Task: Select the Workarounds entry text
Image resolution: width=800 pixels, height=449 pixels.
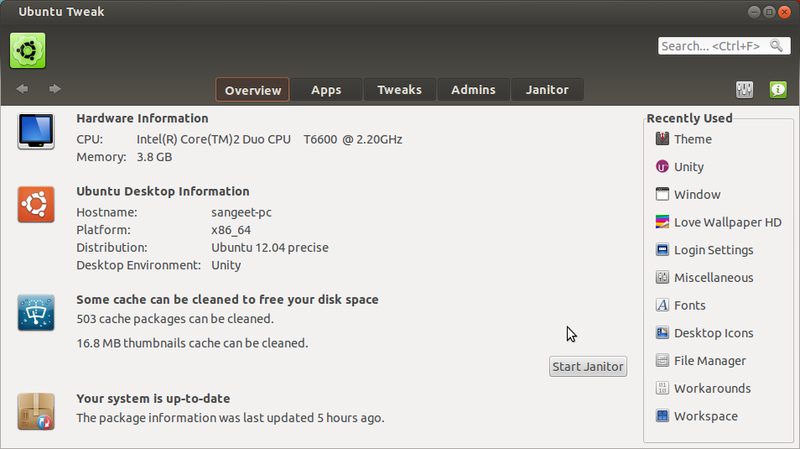Action: click(x=712, y=388)
